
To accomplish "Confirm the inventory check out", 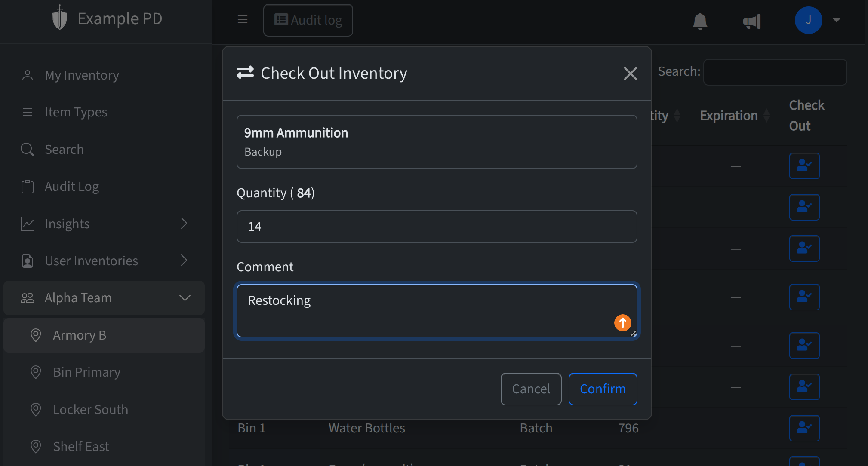I will tap(602, 389).
